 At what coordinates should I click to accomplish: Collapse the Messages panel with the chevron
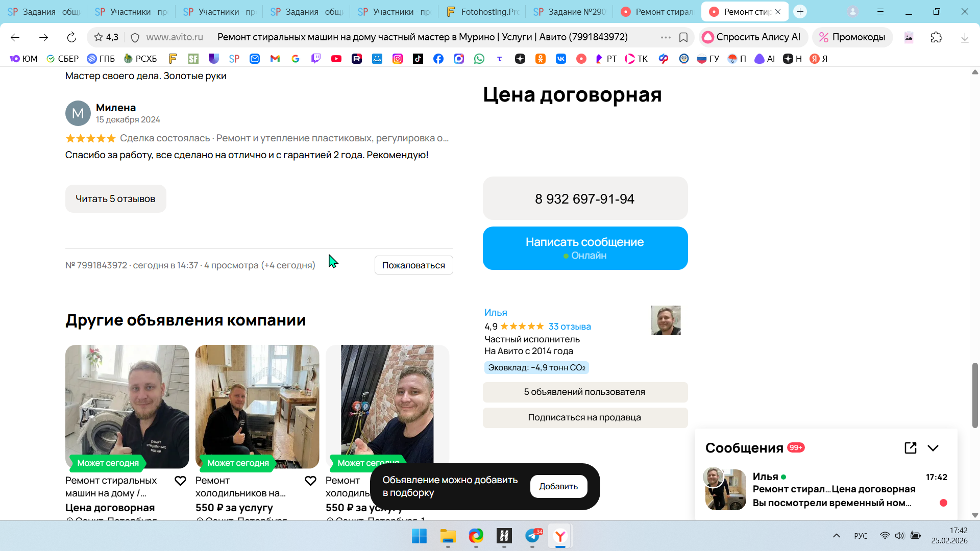pos(933,448)
